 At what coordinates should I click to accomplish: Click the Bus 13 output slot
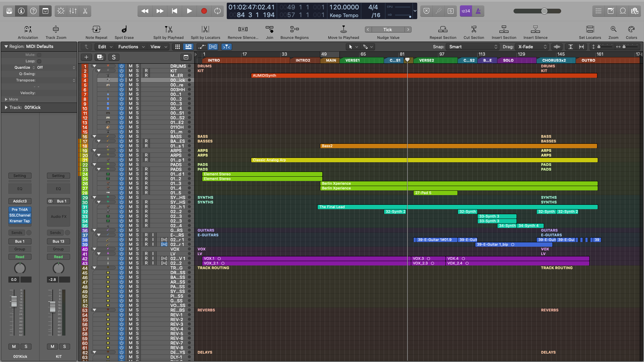click(x=58, y=241)
